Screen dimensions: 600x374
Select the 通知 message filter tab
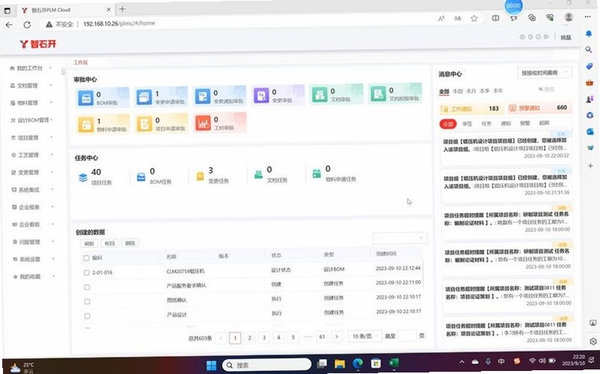[506, 123]
